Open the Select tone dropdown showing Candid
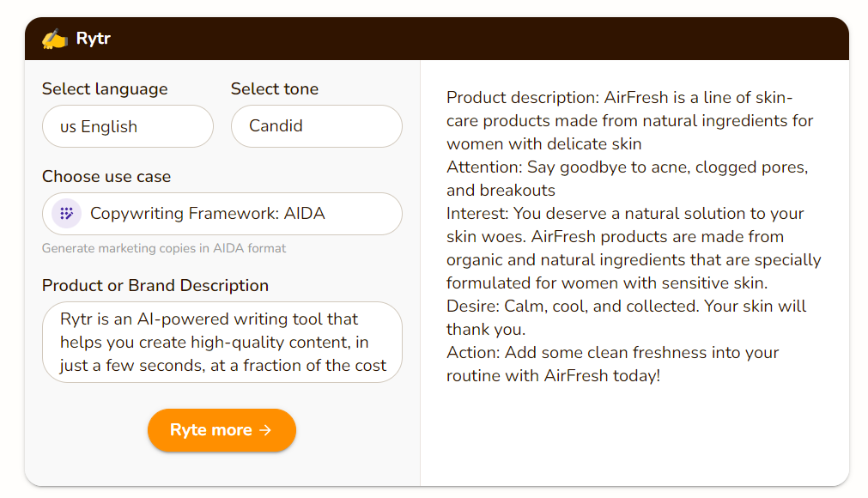The image size is (868, 498). (317, 126)
